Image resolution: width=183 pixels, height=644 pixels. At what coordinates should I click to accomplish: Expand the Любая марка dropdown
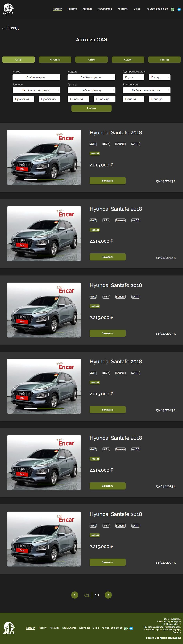(x=36, y=77)
